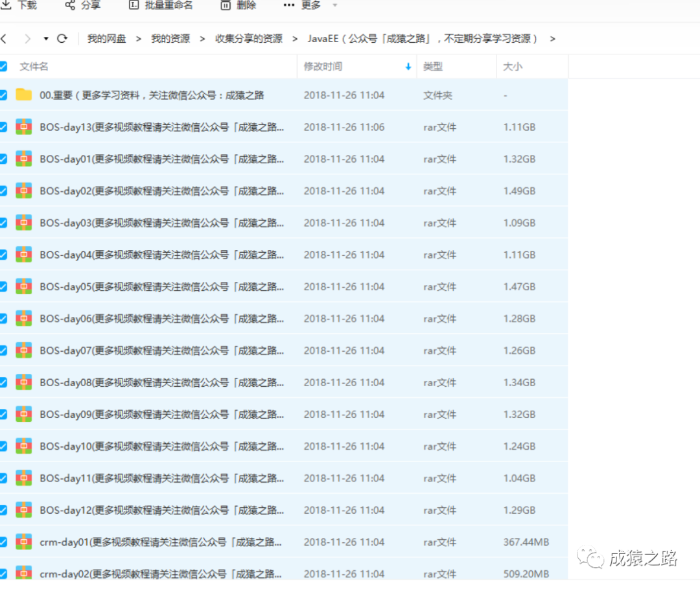Image resolution: width=700 pixels, height=589 pixels.
Task: Click the BOS-day06 rar file icon
Action: [24, 318]
